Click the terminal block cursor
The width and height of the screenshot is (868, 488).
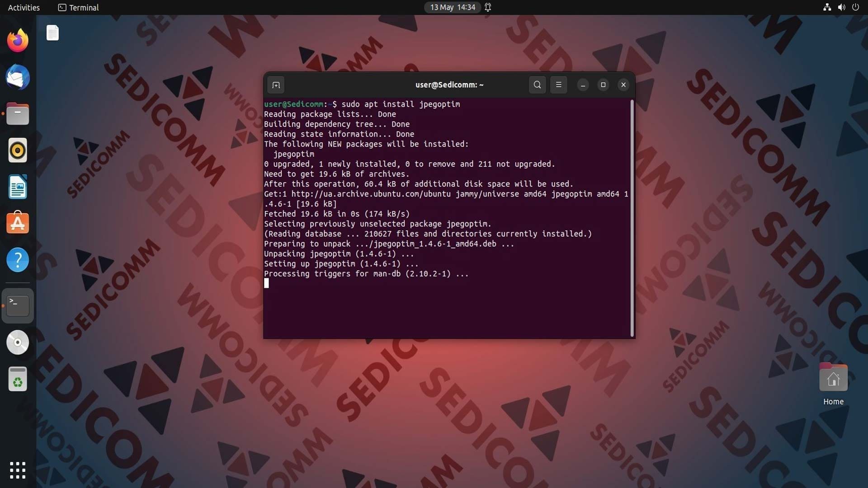pos(266,283)
